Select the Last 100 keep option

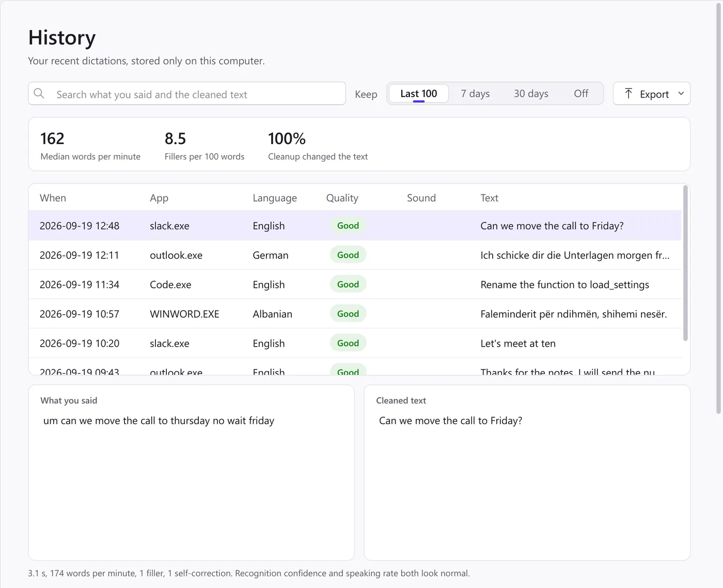click(418, 94)
